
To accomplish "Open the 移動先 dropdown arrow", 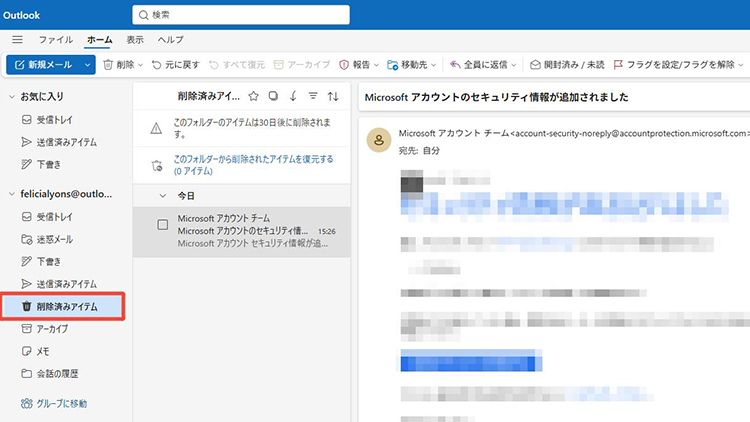I will [x=433, y=65].
